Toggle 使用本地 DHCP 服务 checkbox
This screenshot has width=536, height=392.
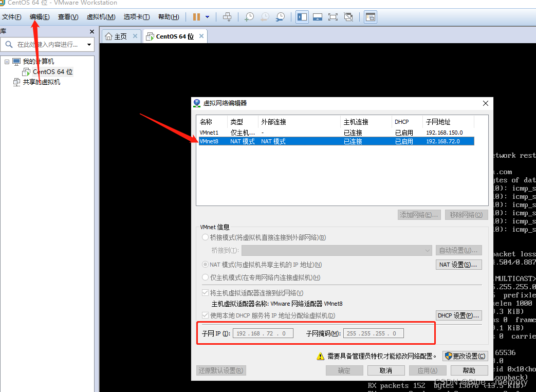205,315
